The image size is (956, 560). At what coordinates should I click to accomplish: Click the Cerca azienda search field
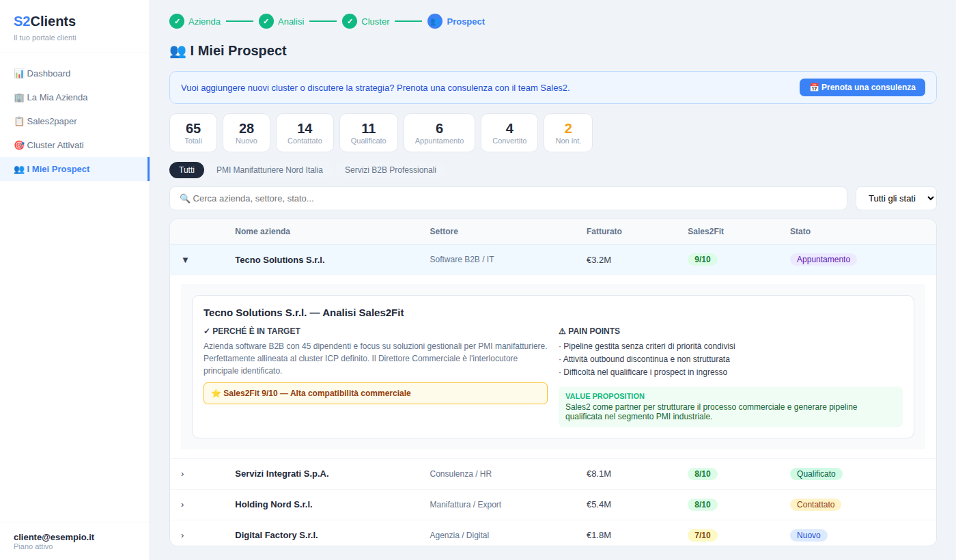pos(508,199)
